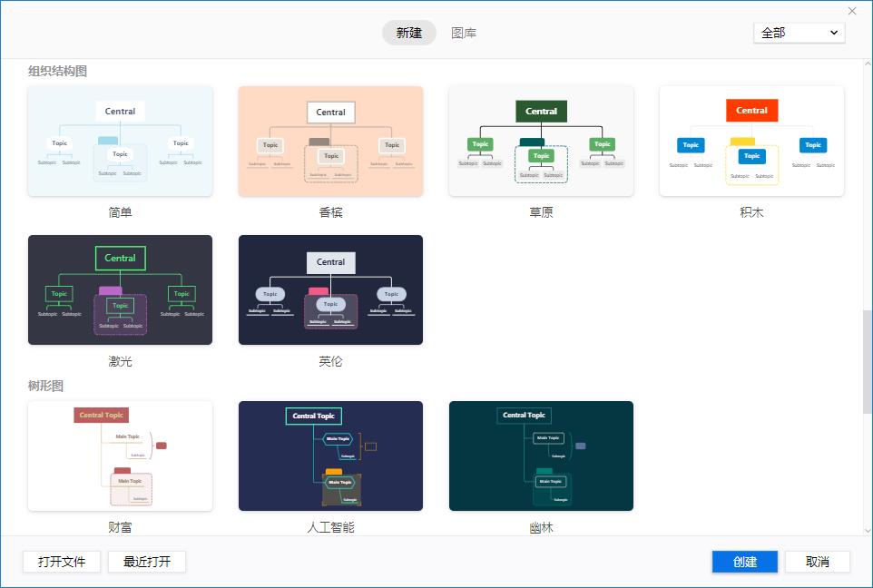
Task: Choose the dark 激光 template thumbnail
Action: point(121,289)
